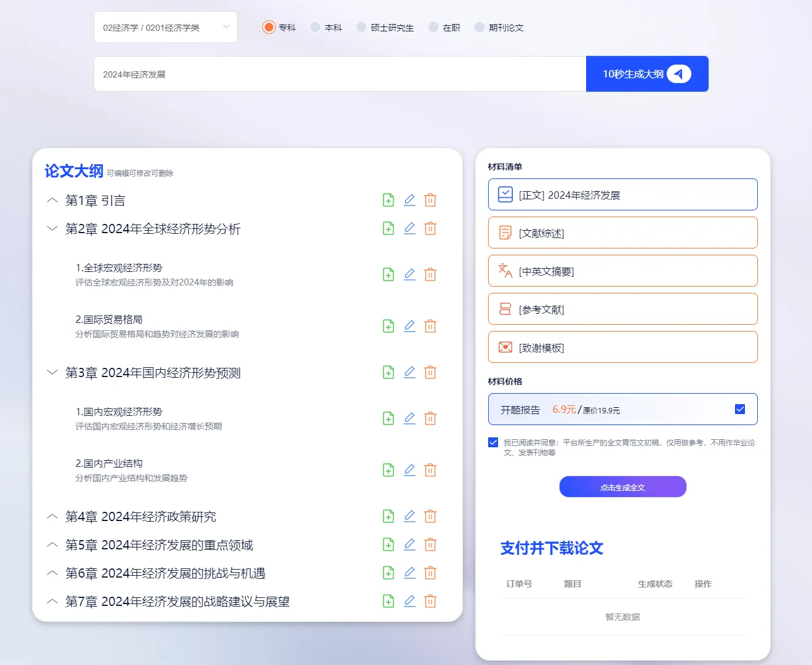Edit the 2.国际贸易格局 subsection
812x665 pixels.
409,326
